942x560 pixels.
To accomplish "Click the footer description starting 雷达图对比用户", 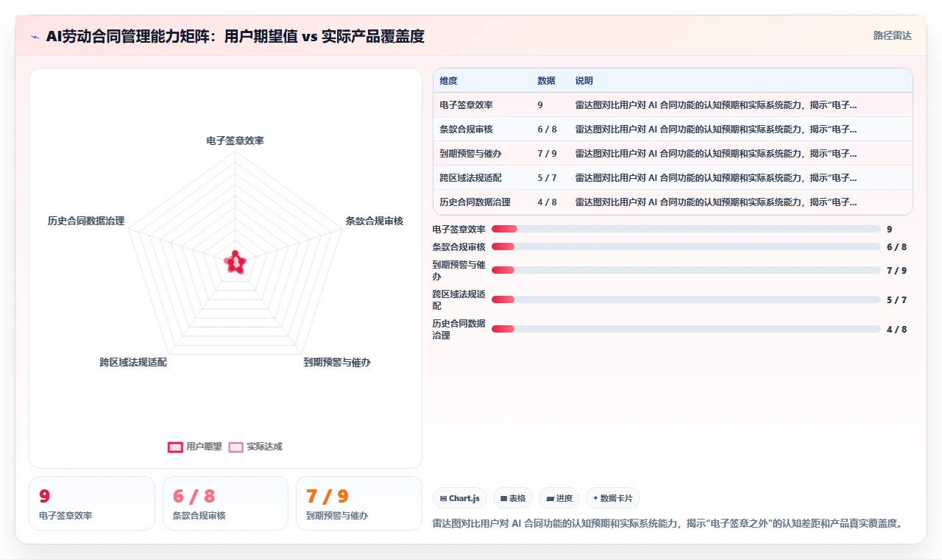I will (667, 524).
